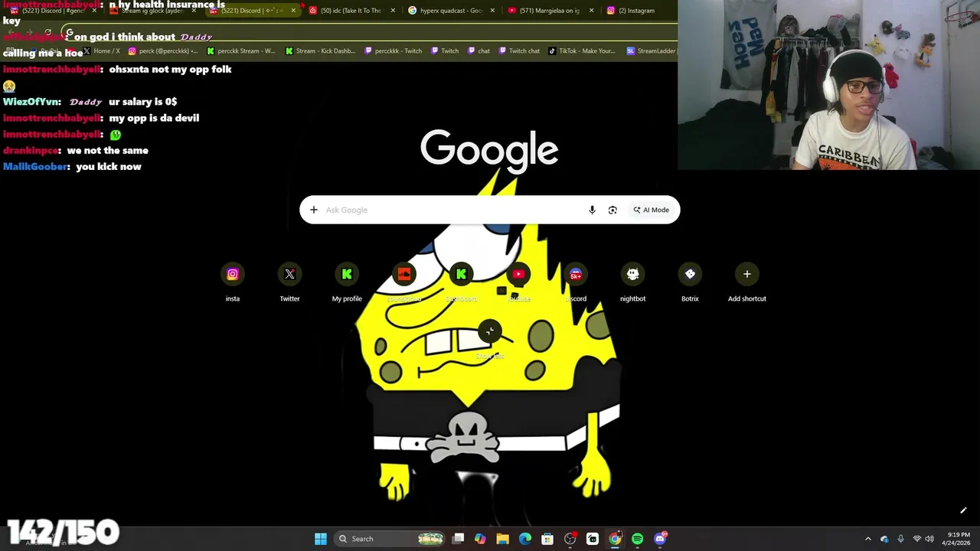Open the Botrix shortcut
This screenshot has height=551, width=980.
pyautogui.click(x=690, y=283)
